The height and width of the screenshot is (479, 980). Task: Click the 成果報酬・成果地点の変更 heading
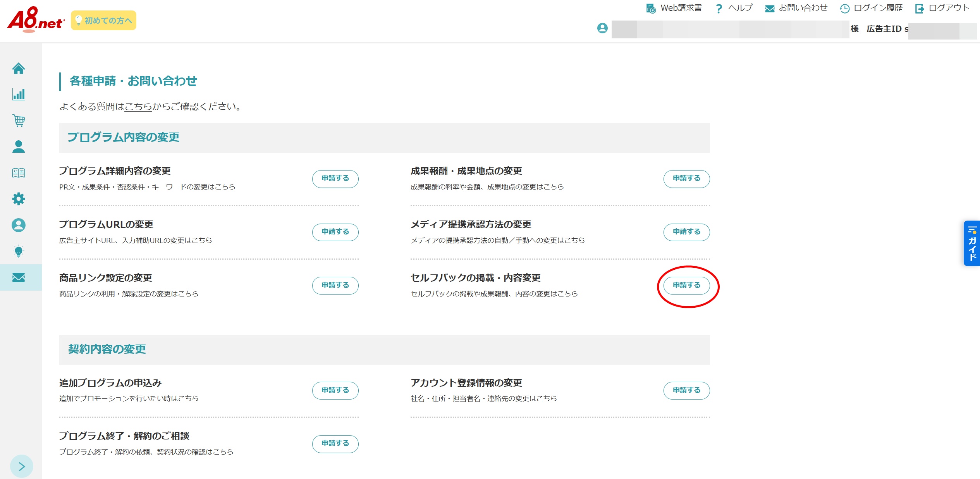click(x=466, y=171)
